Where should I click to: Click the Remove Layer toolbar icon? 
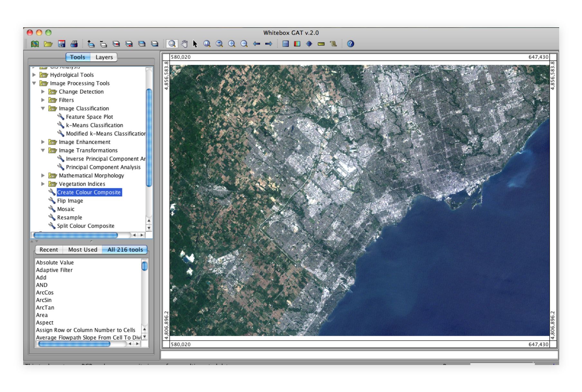103,44
